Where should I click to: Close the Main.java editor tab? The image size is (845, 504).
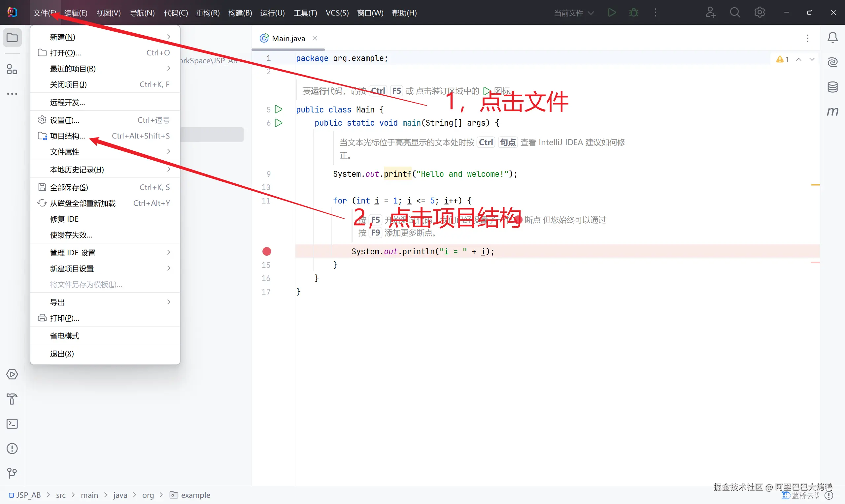coord(315,38)
